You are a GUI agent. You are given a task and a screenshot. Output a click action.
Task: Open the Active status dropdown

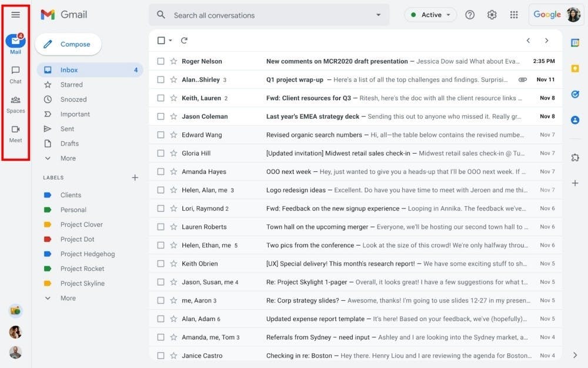[430, 15]
